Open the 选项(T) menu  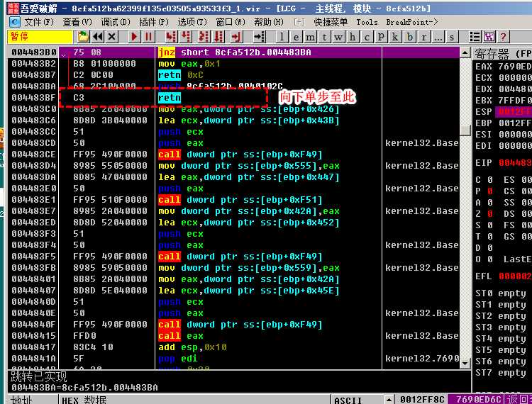pyautogui.click(x=192, y=22)
